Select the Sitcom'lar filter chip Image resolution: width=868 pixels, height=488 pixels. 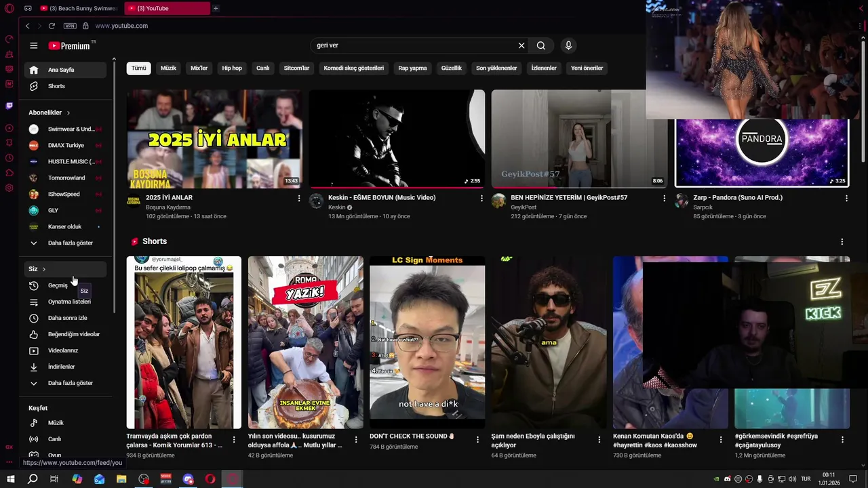(x=296, y=68)
